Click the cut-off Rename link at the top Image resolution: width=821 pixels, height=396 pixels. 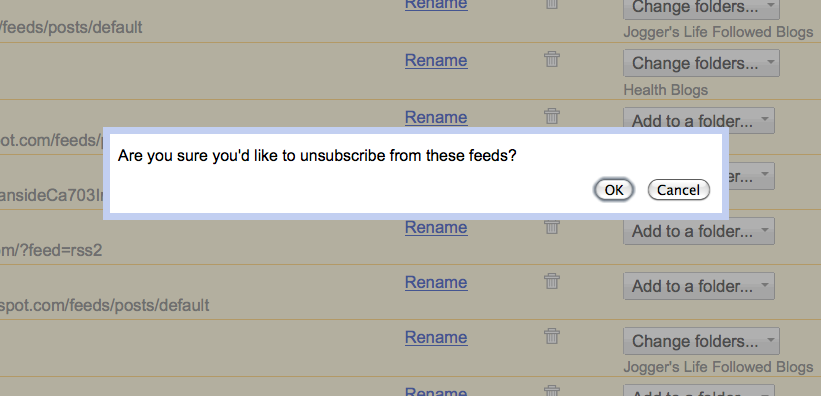(x=436, y=5)
